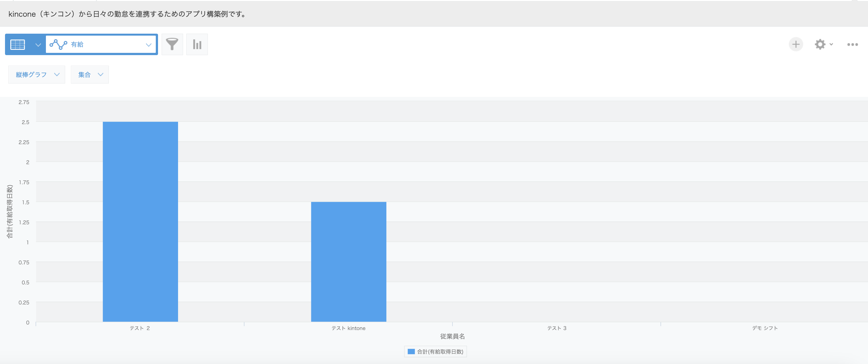Screen dimensions: 868x364
Task: Click the 2.75 y-axis value
Action: [24, 102]
